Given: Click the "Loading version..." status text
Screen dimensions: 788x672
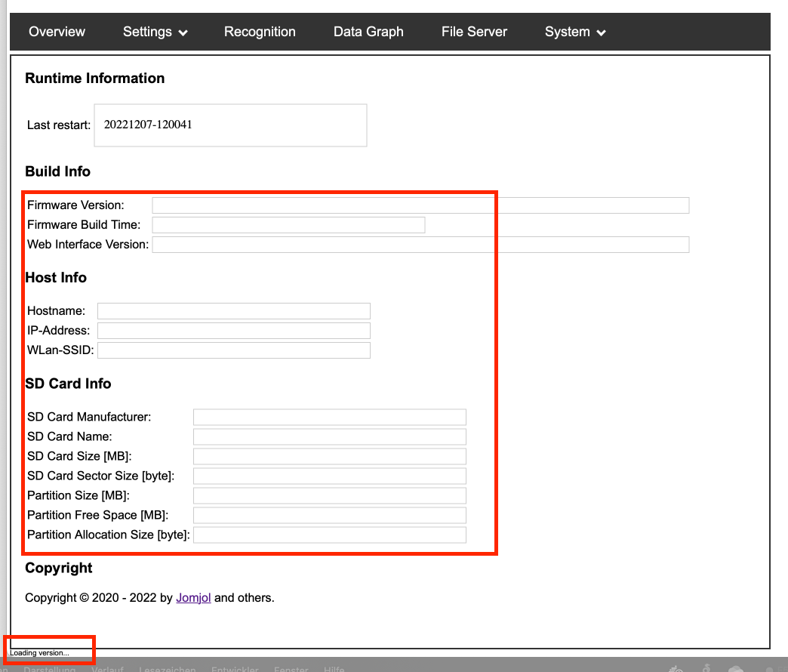Looking at the screenshot, I should (x=39, y=653).
